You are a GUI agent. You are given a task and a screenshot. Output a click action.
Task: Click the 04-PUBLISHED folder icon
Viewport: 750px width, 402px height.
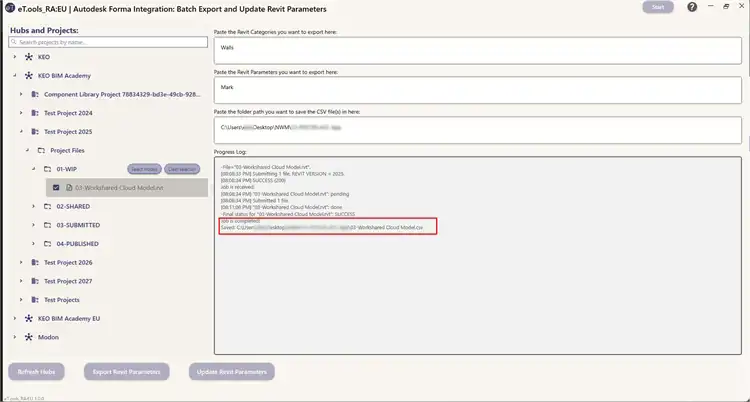(47, 244)
